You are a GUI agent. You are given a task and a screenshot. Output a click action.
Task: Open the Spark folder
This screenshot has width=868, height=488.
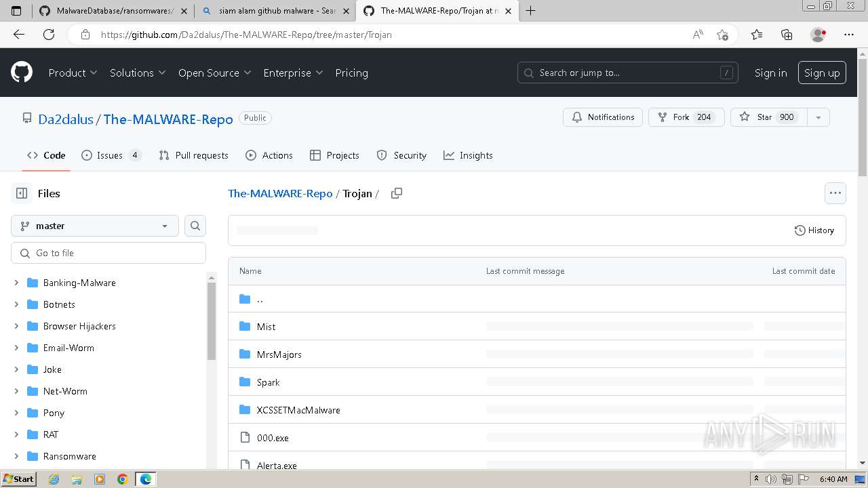[x=268, y=382]
